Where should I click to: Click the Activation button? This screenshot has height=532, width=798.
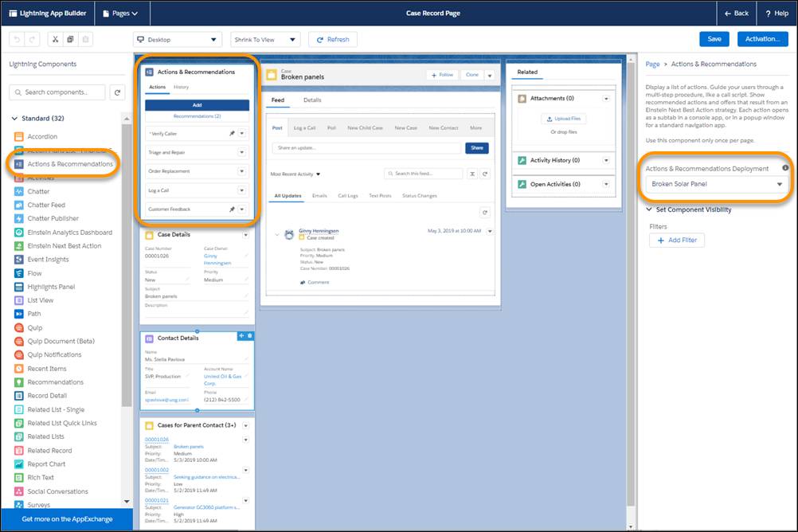(x=762, y=39)
